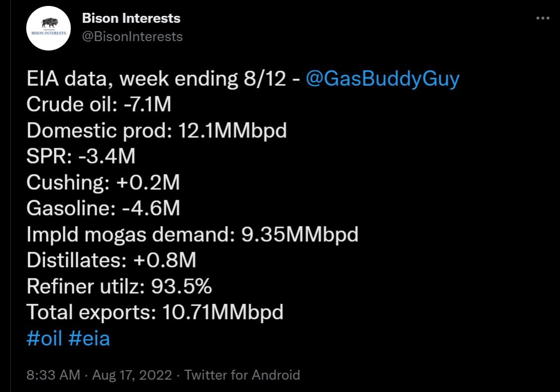The height and width of the screenshot is (392, 560).
Task: Open the @GasBuddyGuy mention
Action: click(383, 79)
